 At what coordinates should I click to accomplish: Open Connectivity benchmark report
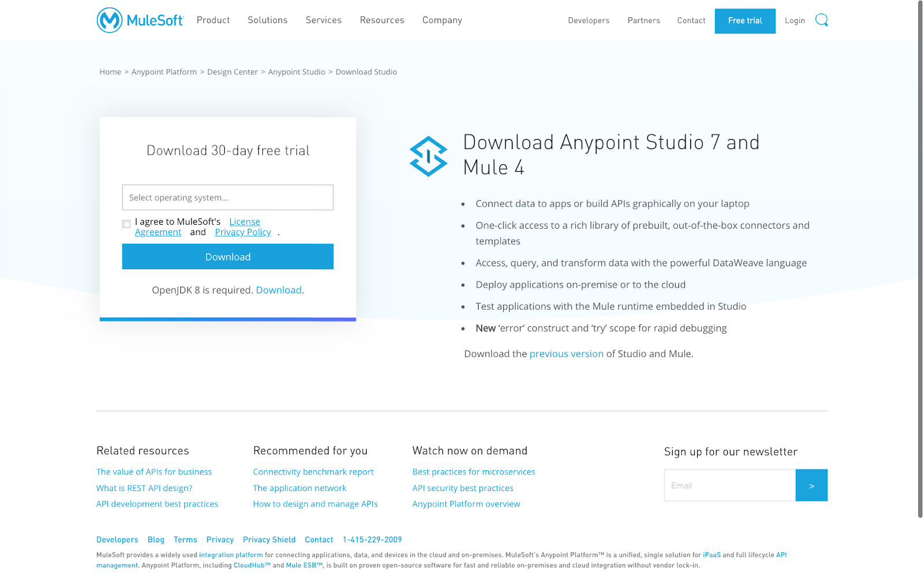pos(314,472)
